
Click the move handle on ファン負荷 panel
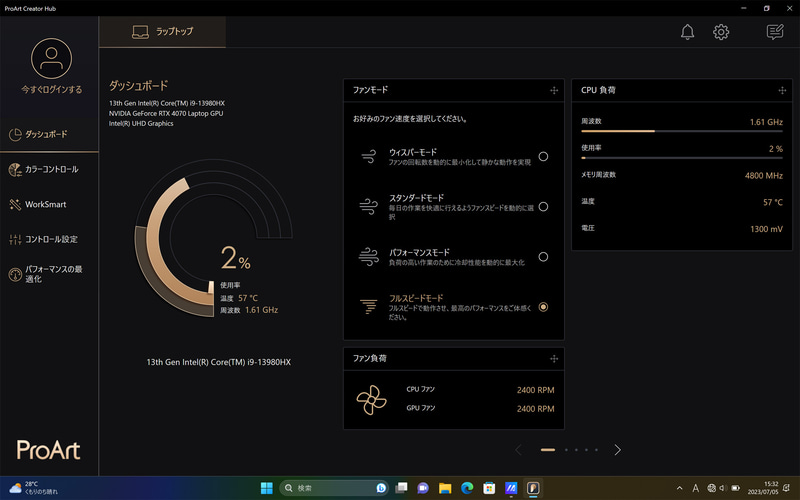554,359
